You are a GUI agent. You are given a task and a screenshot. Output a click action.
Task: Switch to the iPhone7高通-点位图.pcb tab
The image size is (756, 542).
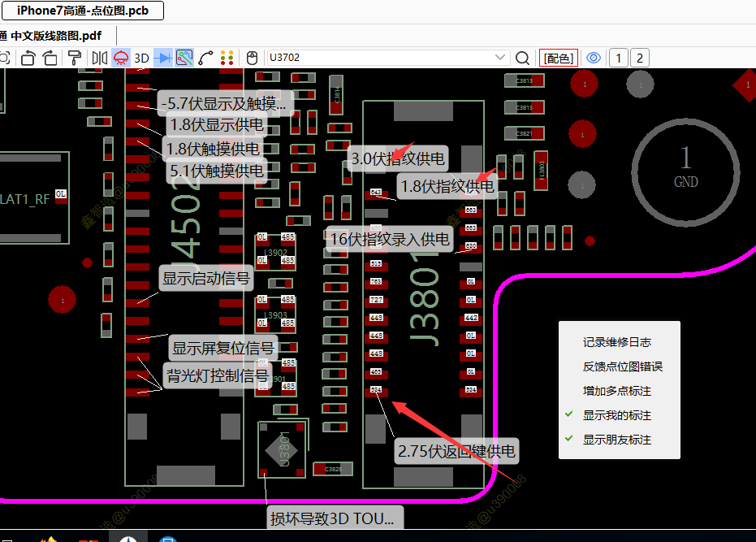click(x=83, y=11)
